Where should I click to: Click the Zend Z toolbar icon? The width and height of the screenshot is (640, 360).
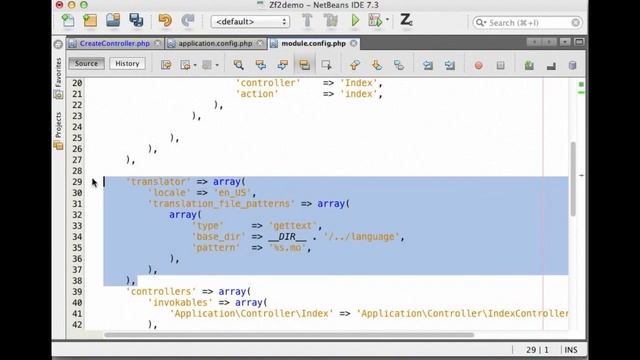tap(406, 20)
